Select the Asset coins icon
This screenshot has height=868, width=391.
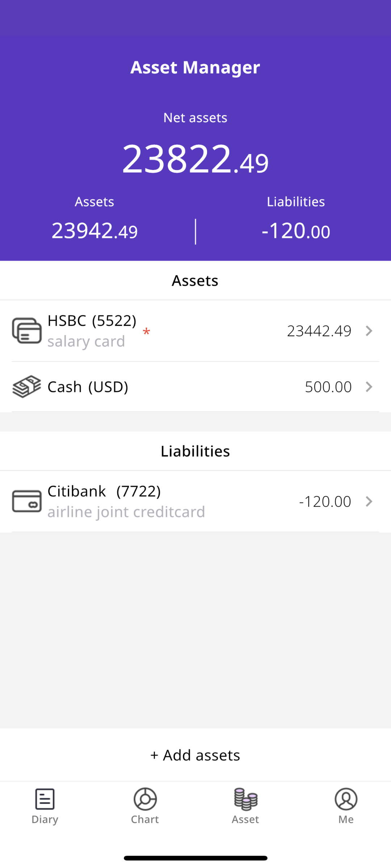tap(245, 799)
